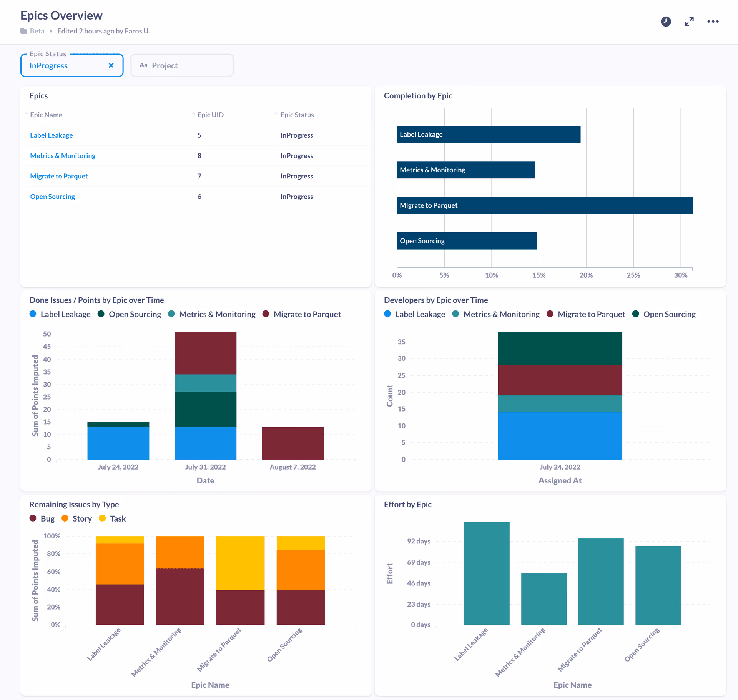
Task: Open the Project filter field
Action: pyautogui.click(x=182, y=65)
